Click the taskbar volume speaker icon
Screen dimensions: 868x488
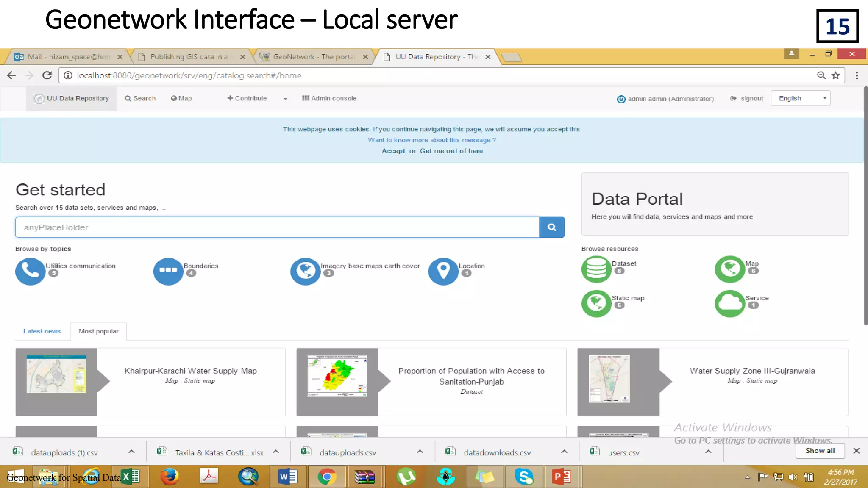pos(793,477)
